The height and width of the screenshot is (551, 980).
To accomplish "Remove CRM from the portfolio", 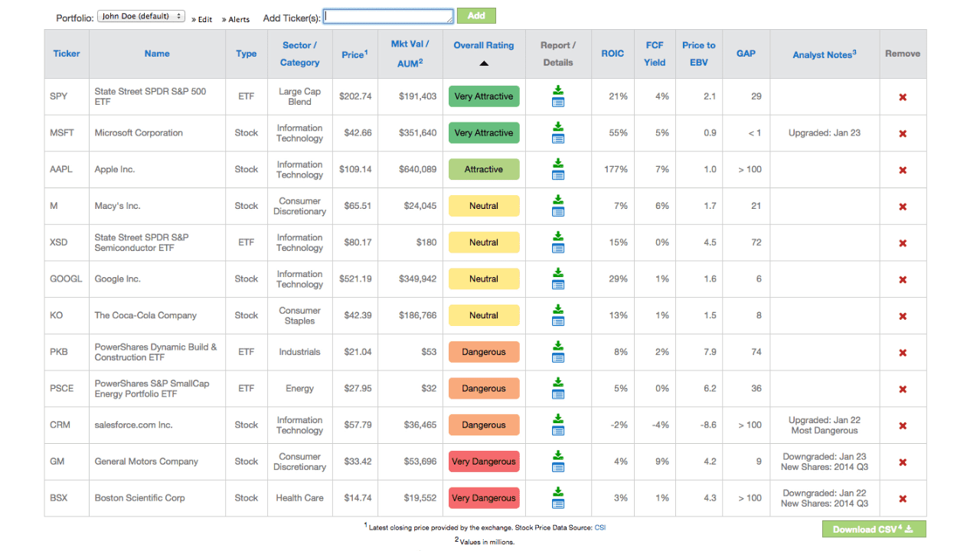I will 903,425.
